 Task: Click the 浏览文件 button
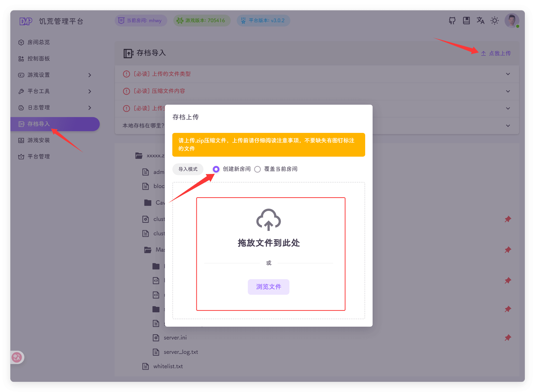coord(268,287)
